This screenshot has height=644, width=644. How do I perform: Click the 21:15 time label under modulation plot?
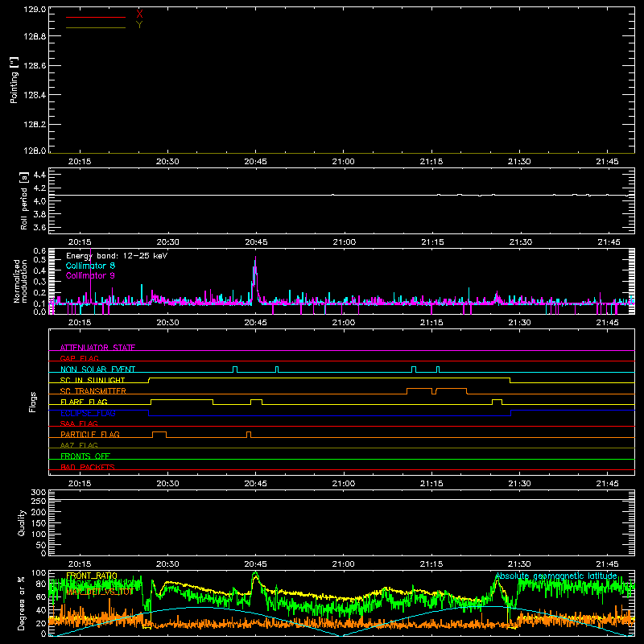coord(431,323)
